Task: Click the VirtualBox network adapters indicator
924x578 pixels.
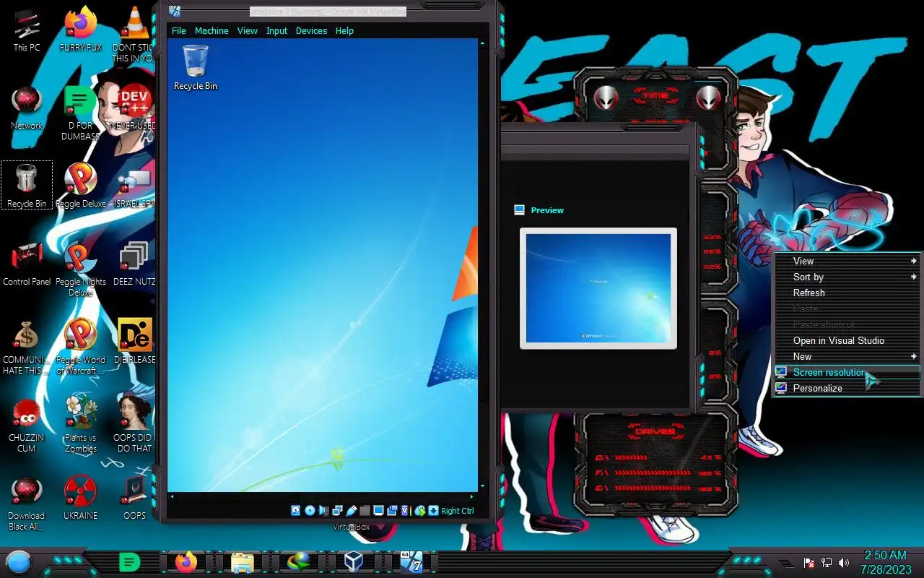Action: [337, 511]
